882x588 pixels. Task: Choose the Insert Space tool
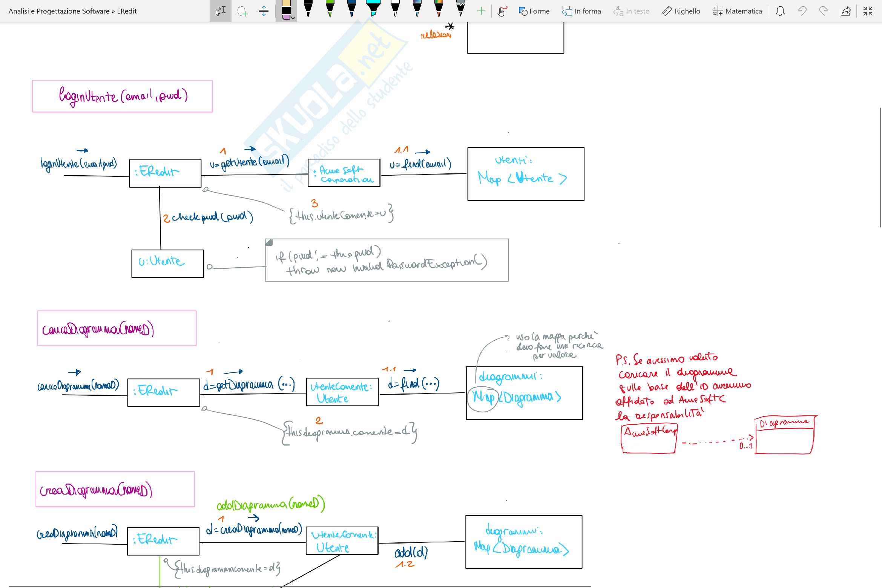(264, 11)
